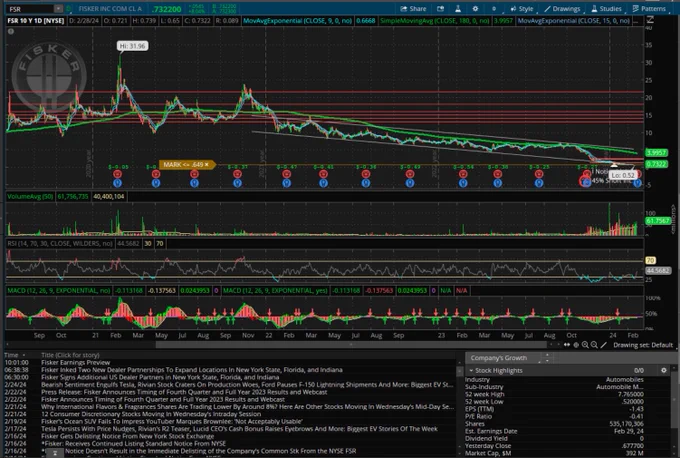
Task: Open Fisker Signs Additional US Dealer Partners story
Action: pyautogui.click(x=160, y=377)
